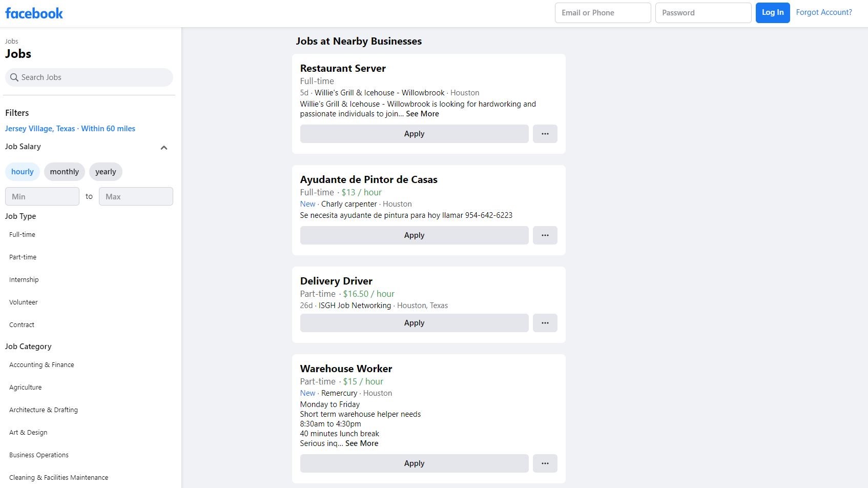Open more options for Delivery Driver job

(545, 322)
